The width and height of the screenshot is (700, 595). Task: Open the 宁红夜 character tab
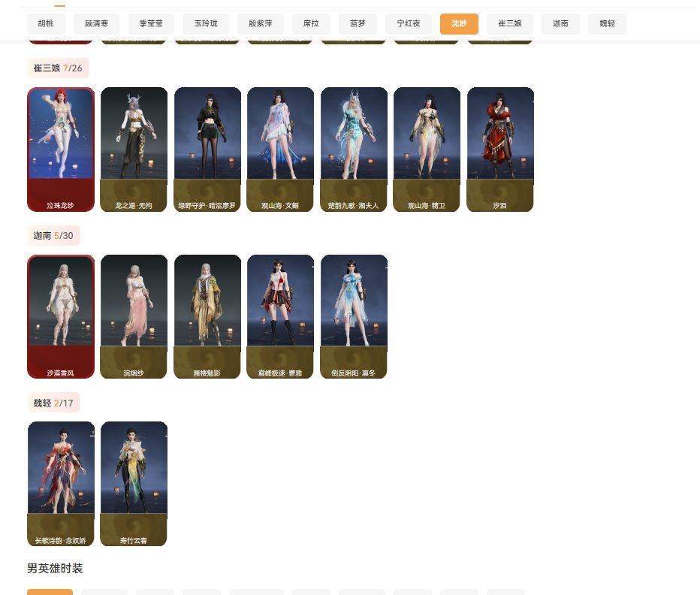[408, 23]
